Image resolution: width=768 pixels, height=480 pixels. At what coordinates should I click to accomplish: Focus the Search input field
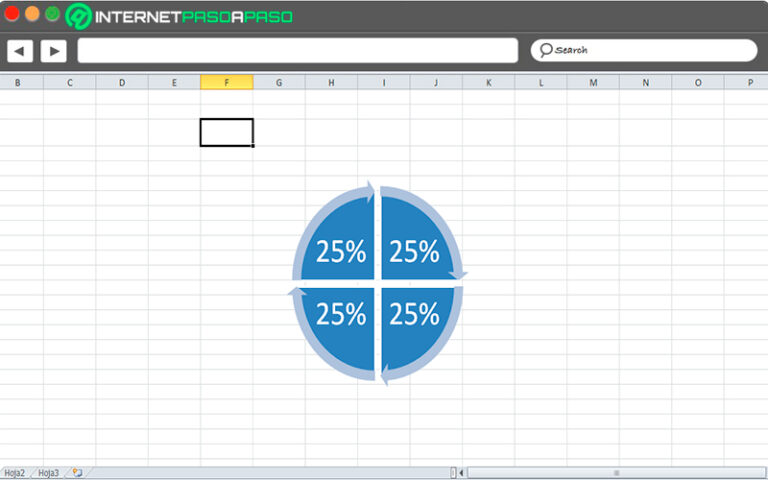(x=644, y=50)
